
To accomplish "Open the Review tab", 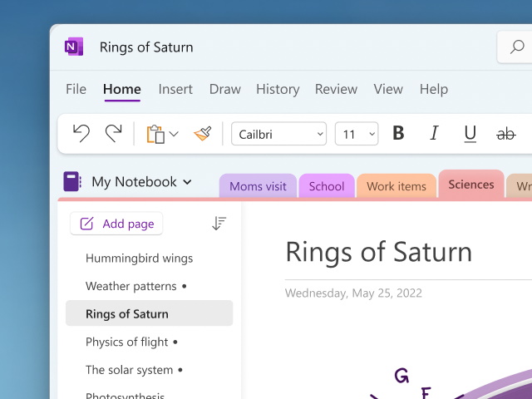I will (336, 89).
